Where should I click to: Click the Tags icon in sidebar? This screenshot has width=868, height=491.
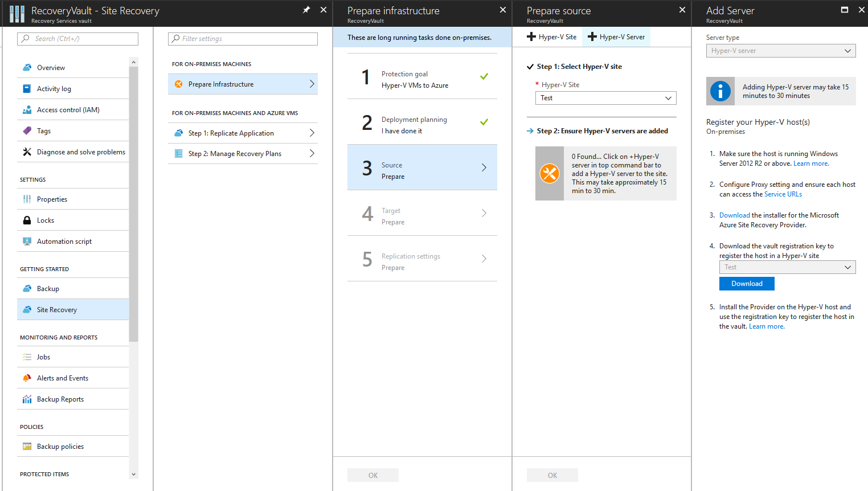pyautogui.click(x=27, y=131)
